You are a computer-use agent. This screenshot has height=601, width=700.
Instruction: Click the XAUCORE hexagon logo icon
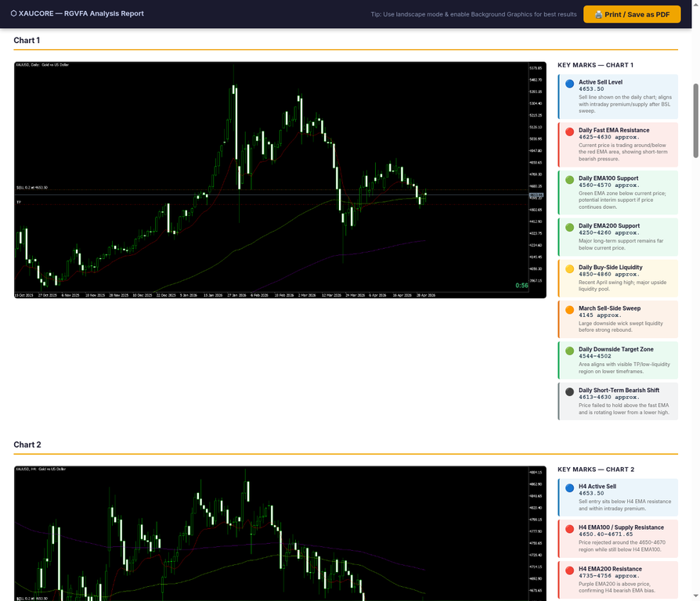pyautogui.click(x=13, y=13)
